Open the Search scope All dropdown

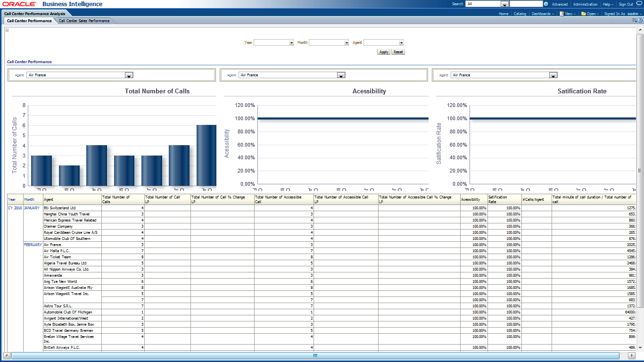pyautogui.click(x=504, y=4)
